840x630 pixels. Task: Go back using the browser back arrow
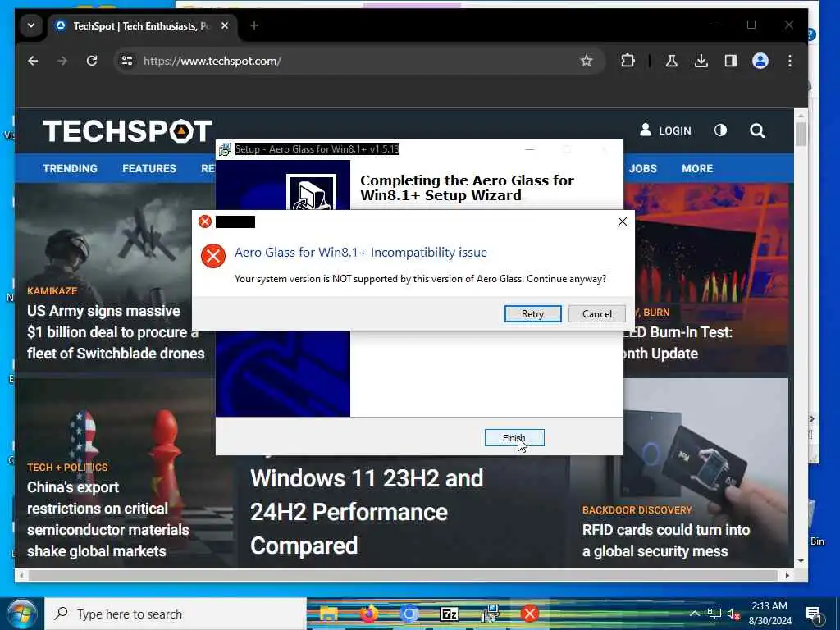tap(33, 61)
